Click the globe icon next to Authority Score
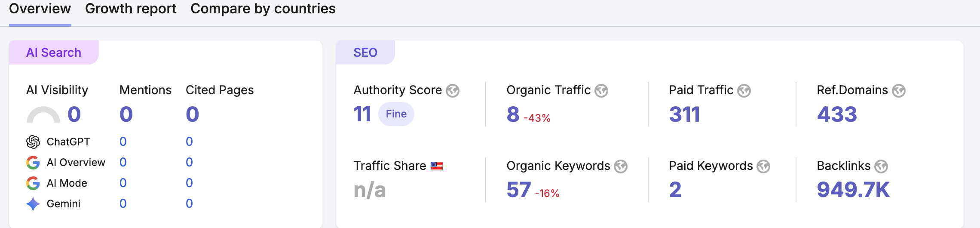The height and width of the screenshot is (228, 980). 453,91
